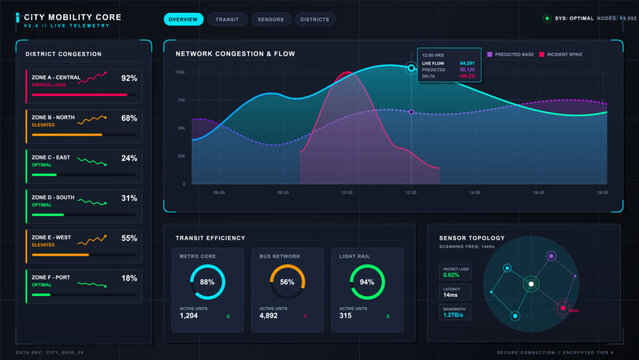This screenshot has height=360, width=639.
Task: Open the Districts tab
Action: 314,19
